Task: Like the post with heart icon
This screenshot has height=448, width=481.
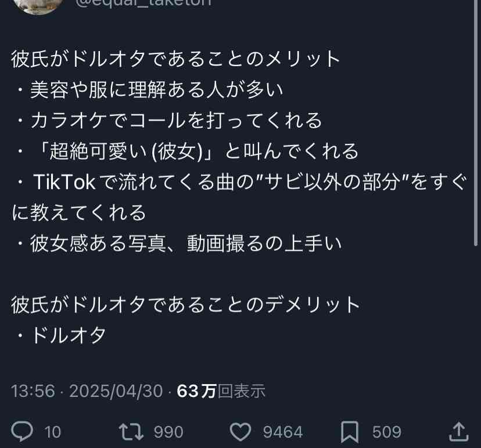Action: 240,431
